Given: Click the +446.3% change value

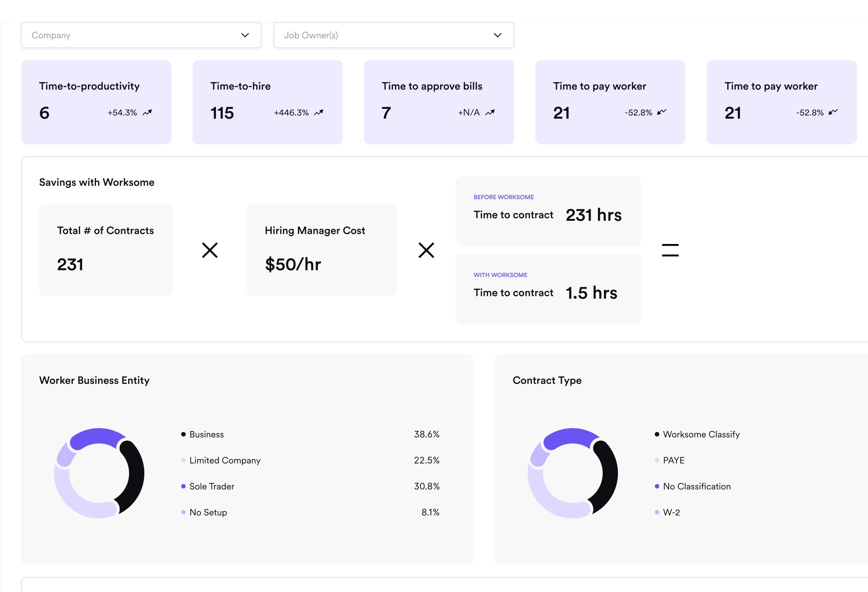Looking at the screenshot, I should pos(291,113).
